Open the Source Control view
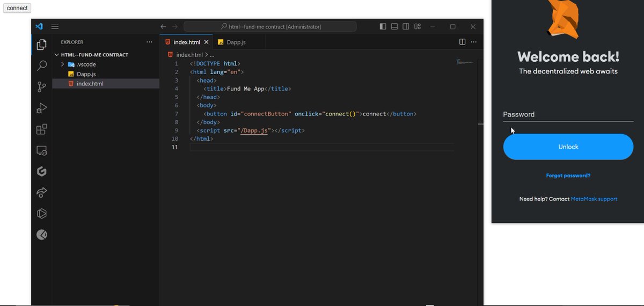The width and height of the screenshot is (644, 306). [41, 87]
